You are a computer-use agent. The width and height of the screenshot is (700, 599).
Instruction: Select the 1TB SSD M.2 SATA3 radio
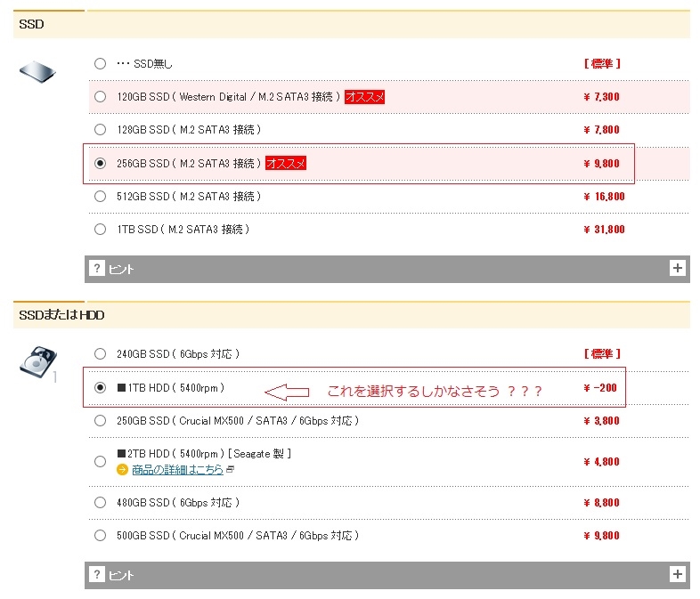100,230
